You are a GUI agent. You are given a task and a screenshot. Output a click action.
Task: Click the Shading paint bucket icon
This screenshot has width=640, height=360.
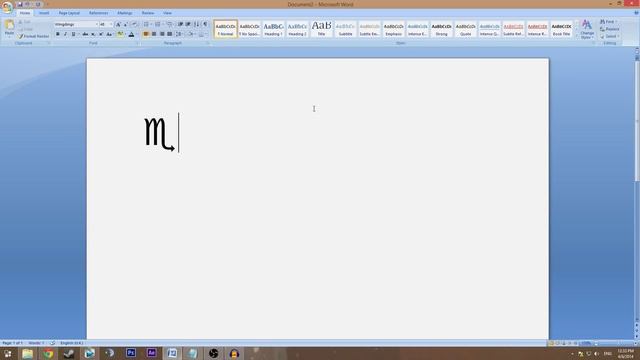tap(191, 34)
